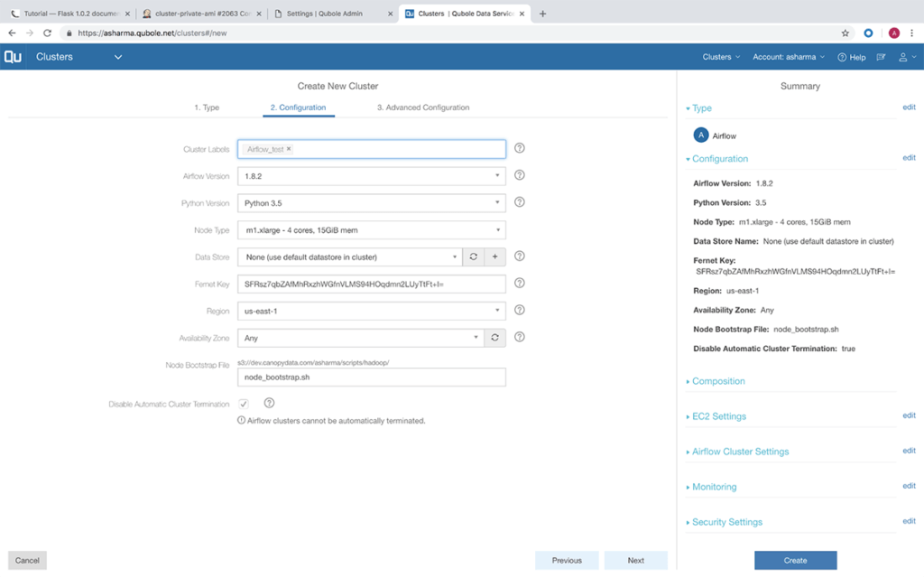
Task: Remove the Airflow_test label tag
Action: (289, 149)
